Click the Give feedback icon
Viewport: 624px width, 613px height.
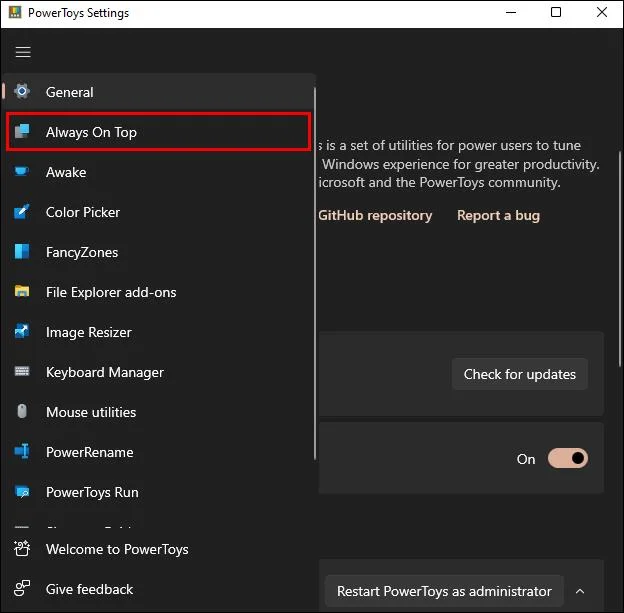tap(22, 588)
